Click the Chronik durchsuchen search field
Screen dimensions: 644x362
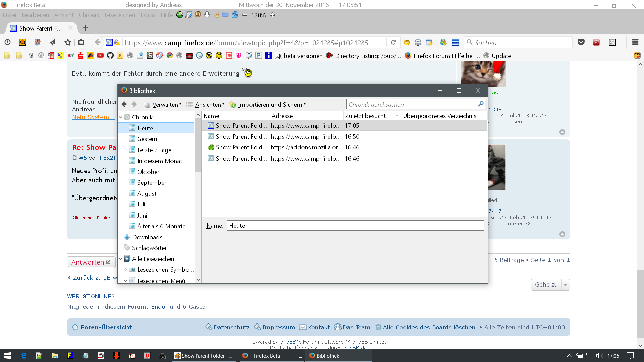pyautogui.click(x=411, y=105)
